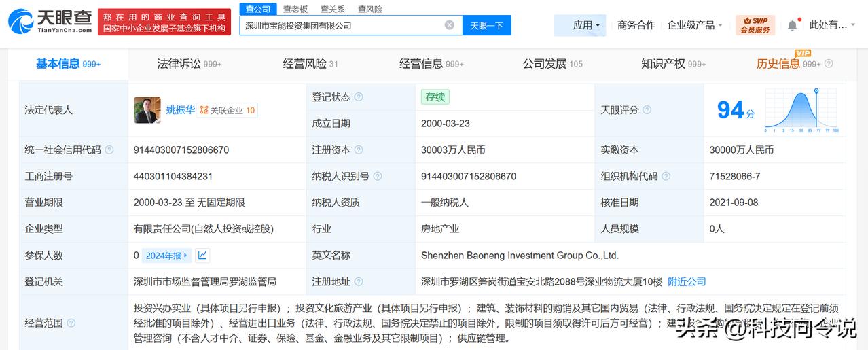
Task: Show info about 登记状态
Action: pos(359,97)
